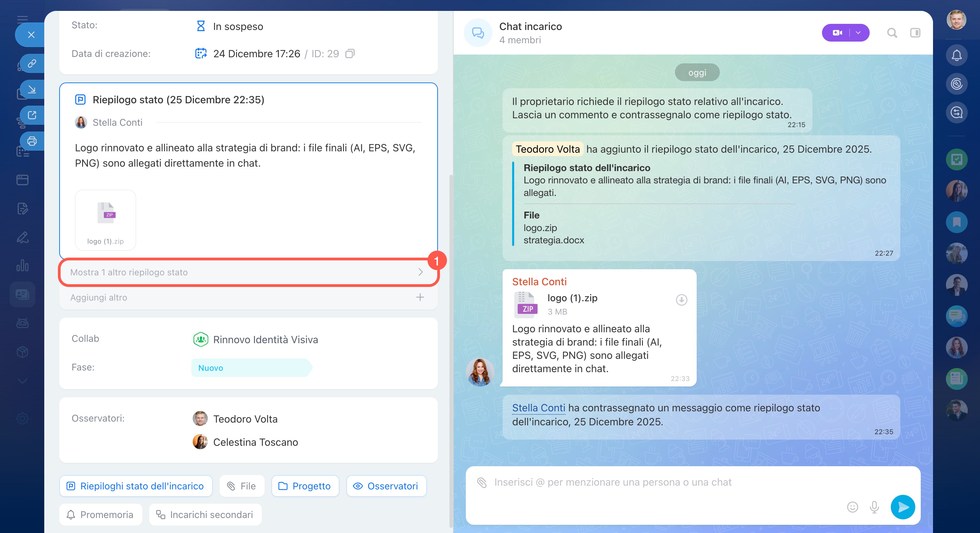Click the print icon on left

(32, 141)
